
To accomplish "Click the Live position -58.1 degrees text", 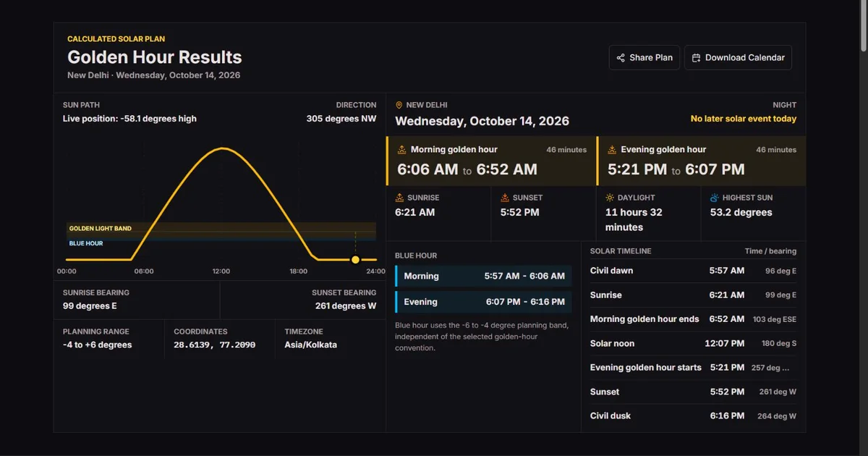I will pos(129,119).
